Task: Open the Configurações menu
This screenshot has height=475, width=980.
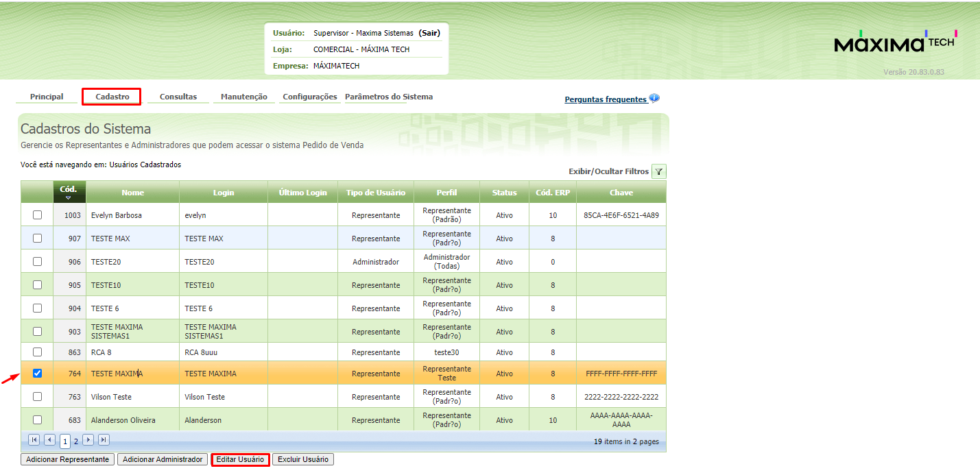Action: tap(310, 97)
